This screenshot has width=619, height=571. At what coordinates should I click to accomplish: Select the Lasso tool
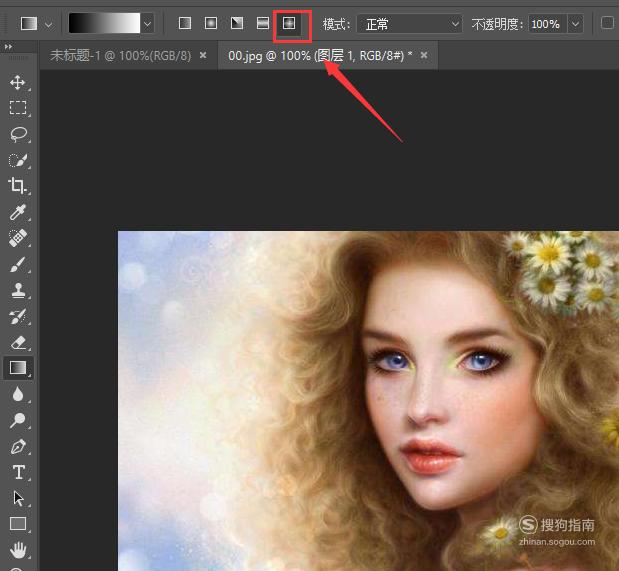(x=18, y=134)
